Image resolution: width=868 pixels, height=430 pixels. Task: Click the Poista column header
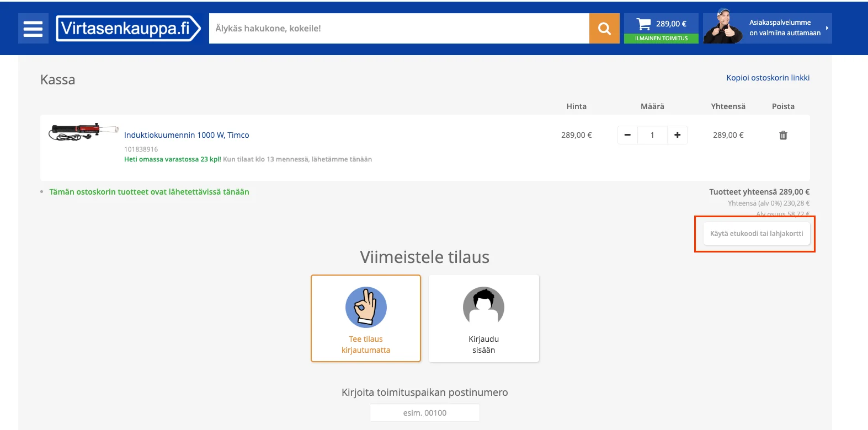pyautogui.click(x=783, y=106)
